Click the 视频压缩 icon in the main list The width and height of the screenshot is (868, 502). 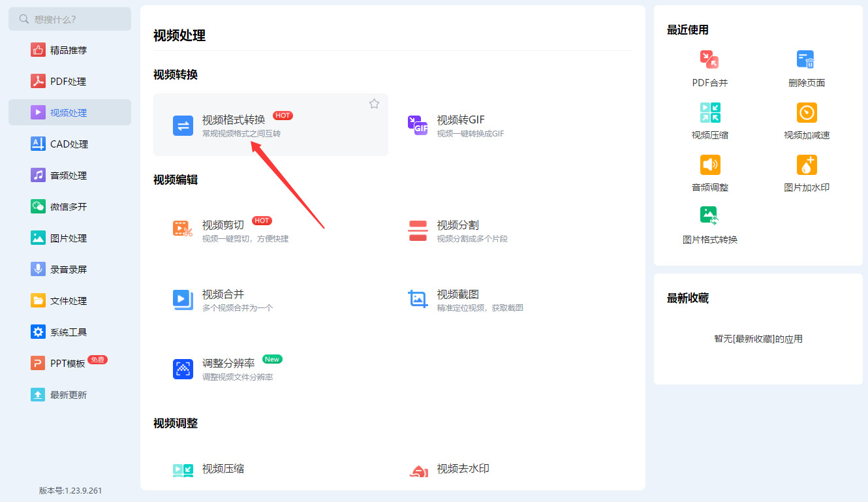(x=183, y=470)
